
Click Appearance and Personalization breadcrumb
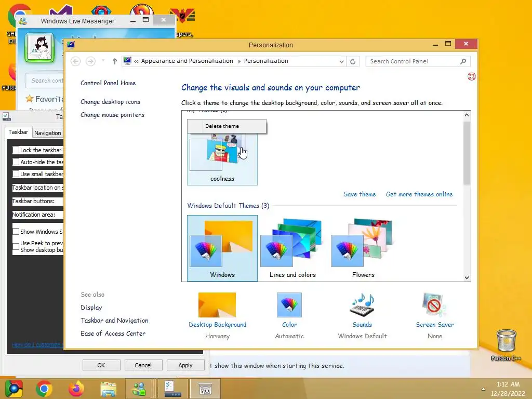pyautogui.click(x=187, y=61)
